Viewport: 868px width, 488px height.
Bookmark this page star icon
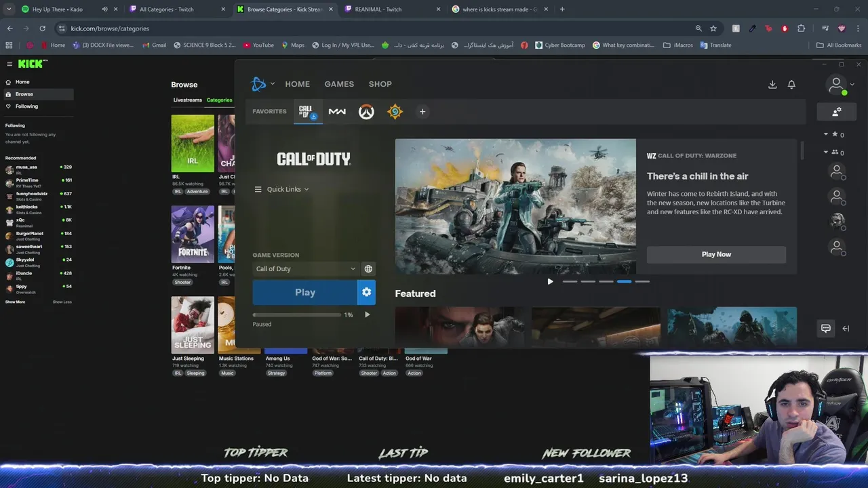[x=713, y=28]
